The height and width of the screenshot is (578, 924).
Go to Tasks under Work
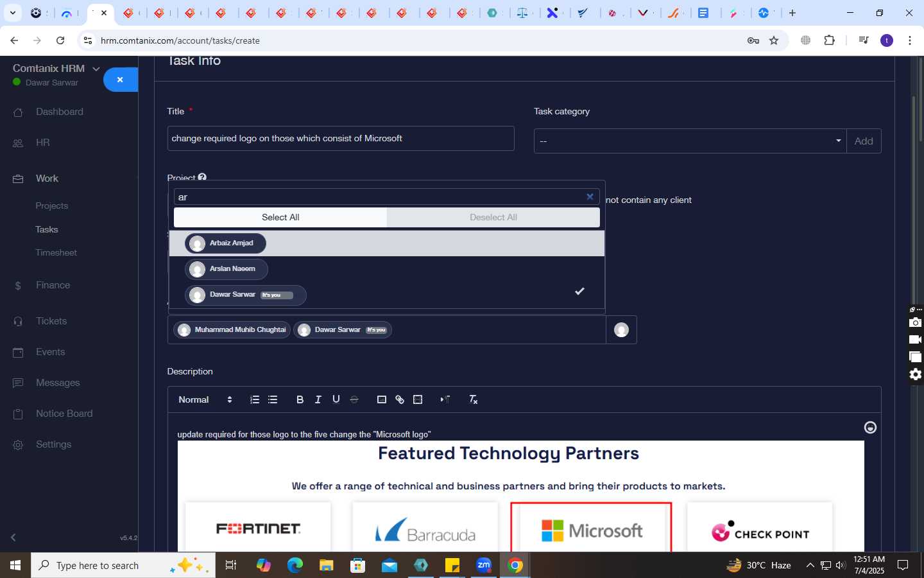[x=46, y=229]
